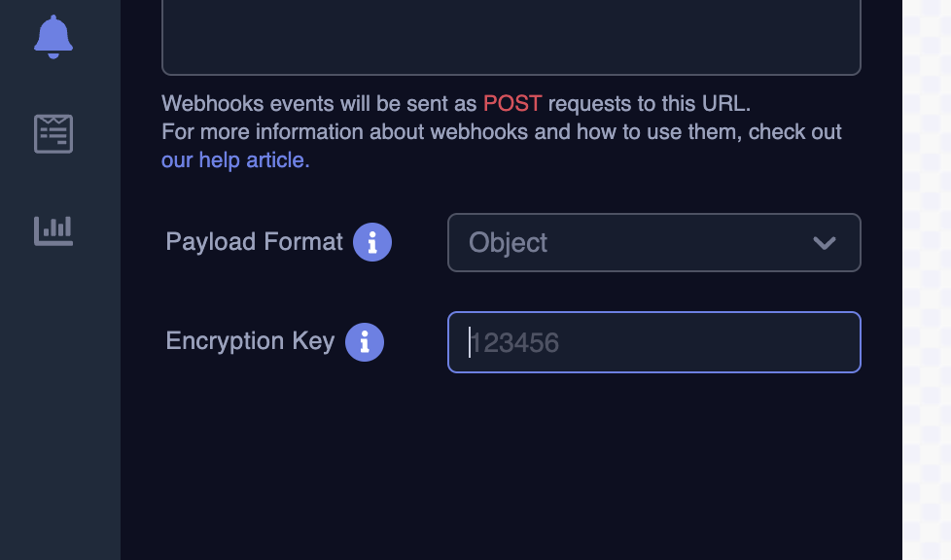Click the Encryption Key info icon

pos(365,341)
